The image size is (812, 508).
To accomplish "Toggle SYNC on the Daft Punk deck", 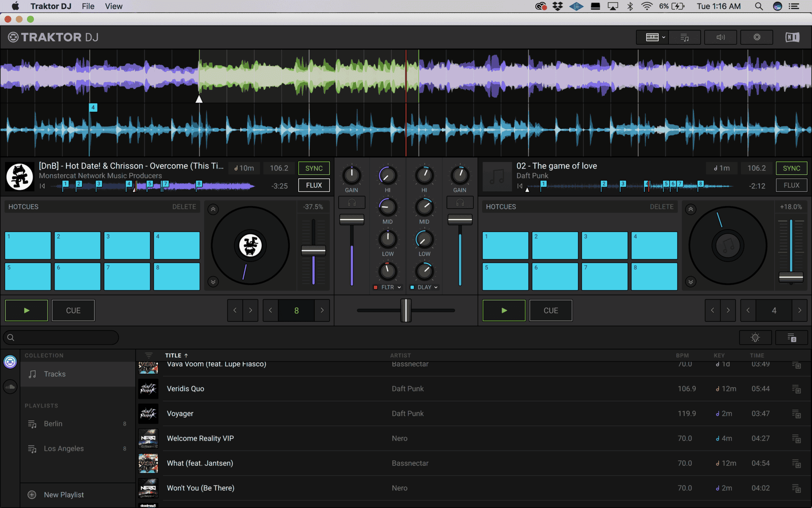I will (791, 168).
